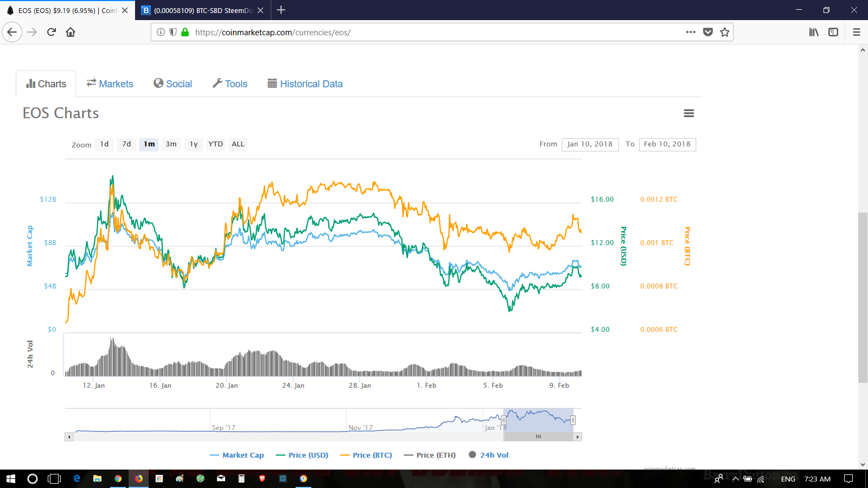This screenshot has height=488, width=868.
Task: Show hidden system tray icons
Action: 736,479
